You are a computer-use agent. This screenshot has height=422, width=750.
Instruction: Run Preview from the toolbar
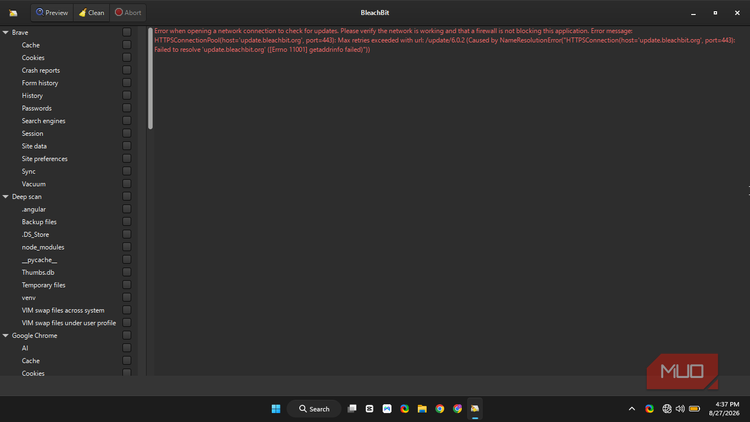click(52, 12)
